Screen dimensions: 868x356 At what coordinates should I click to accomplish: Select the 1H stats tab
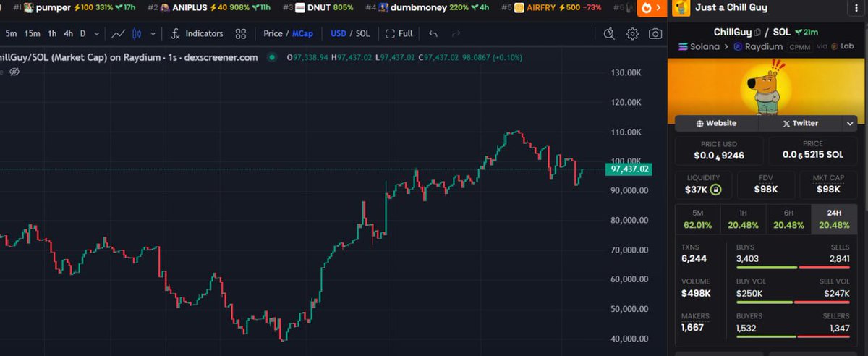click(x=743, y=219)
